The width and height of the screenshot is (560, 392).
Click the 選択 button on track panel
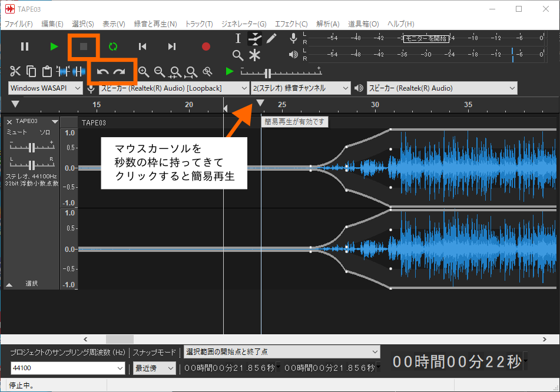pos(31,284)
